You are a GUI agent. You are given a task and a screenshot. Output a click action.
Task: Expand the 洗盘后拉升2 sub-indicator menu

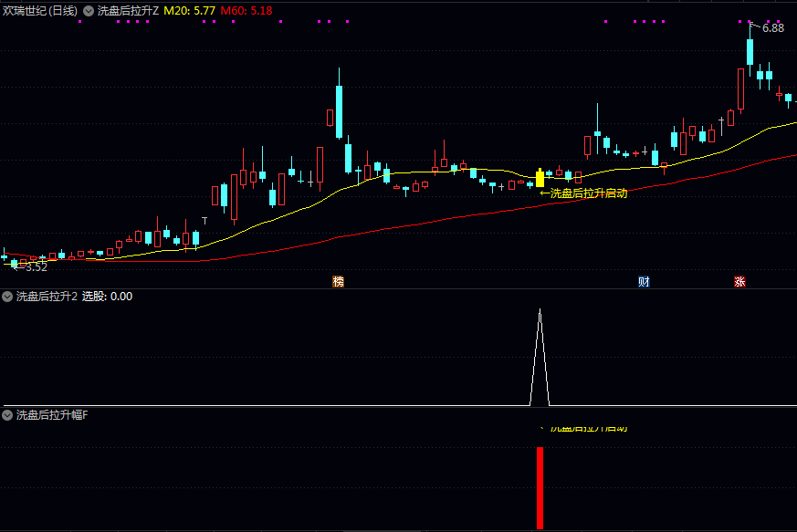(x=7, y=297)
